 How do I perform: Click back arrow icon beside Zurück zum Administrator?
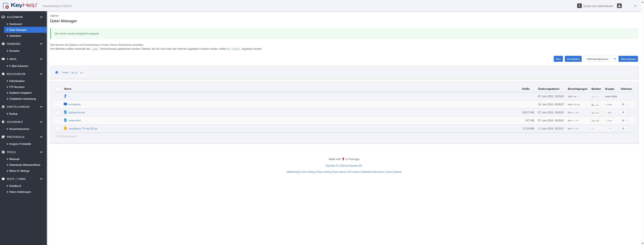579,6
